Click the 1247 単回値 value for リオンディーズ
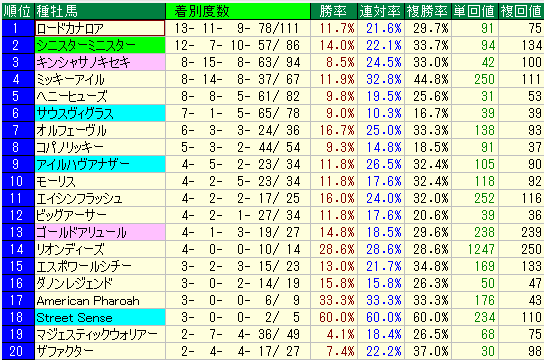The width and height of the screenshot is (544, 360). (481, 249)
